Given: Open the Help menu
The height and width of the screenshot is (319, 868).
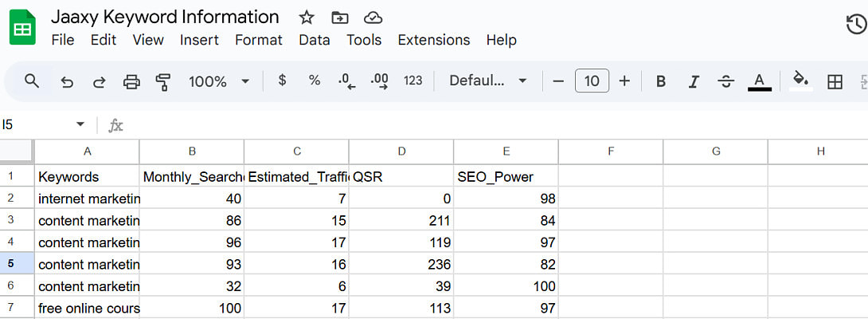Looking at the screenshot, I should (502, 40).
